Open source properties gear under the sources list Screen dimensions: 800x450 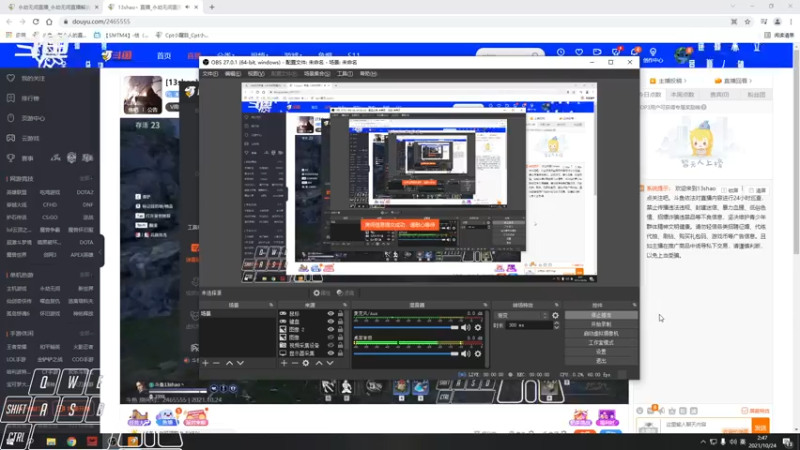point(306,363)
